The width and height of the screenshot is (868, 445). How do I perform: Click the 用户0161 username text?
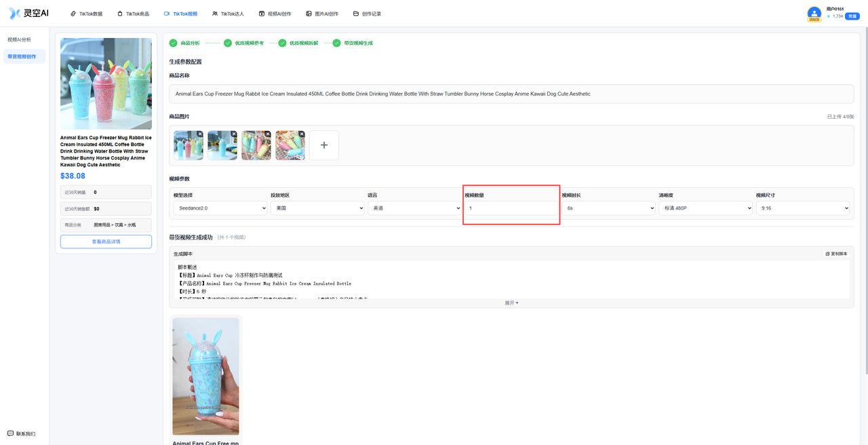[835, 9]
